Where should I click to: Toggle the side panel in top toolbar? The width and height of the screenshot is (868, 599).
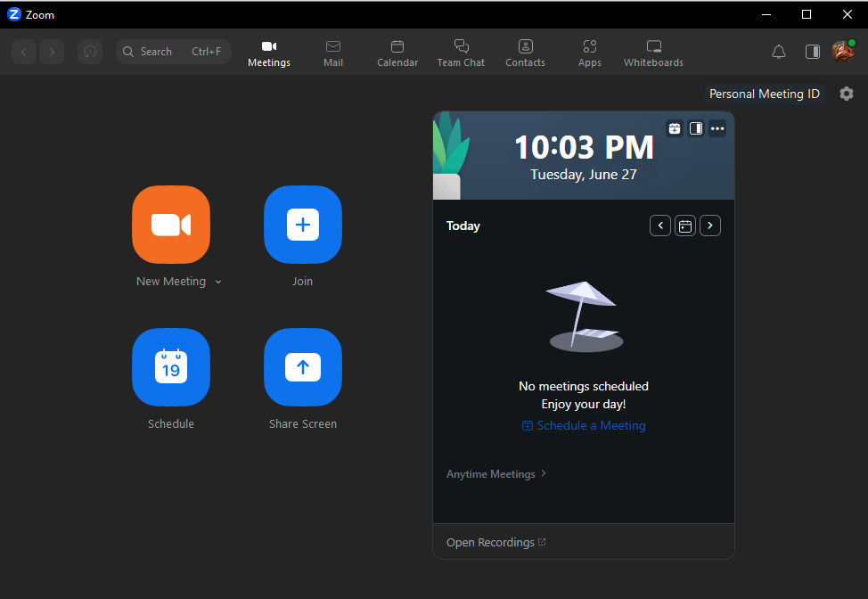click(x=812, y=52)
